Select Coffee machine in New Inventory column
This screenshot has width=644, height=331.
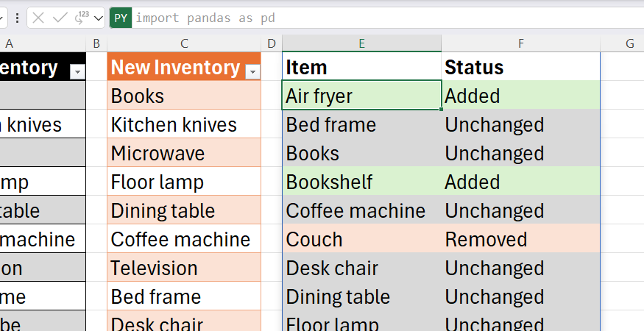pos(184,239)
